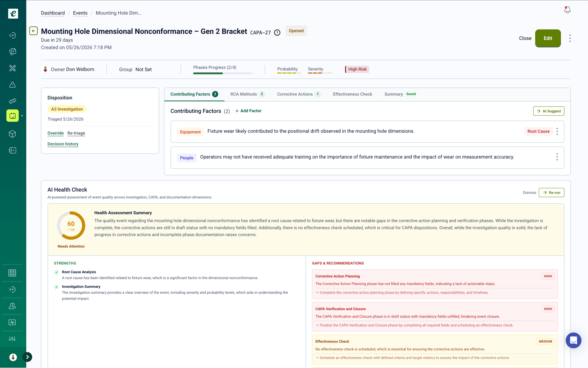Image resolution: width=588 pixels, height=368 pixels.
Task: Click the Re-triage link
Action: 76,133
